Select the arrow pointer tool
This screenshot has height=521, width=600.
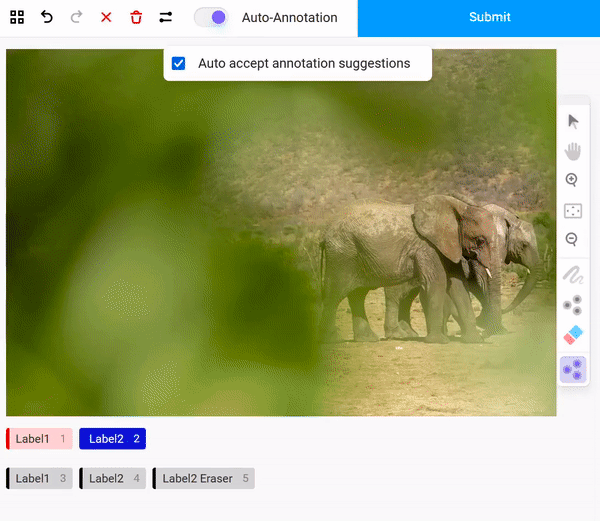[x=573, y=121]
